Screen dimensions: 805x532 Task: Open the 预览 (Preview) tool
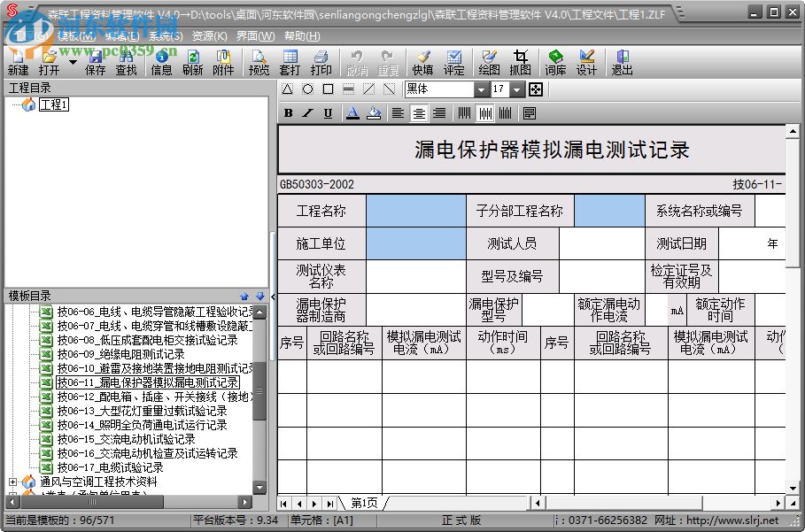pos(258,62)
